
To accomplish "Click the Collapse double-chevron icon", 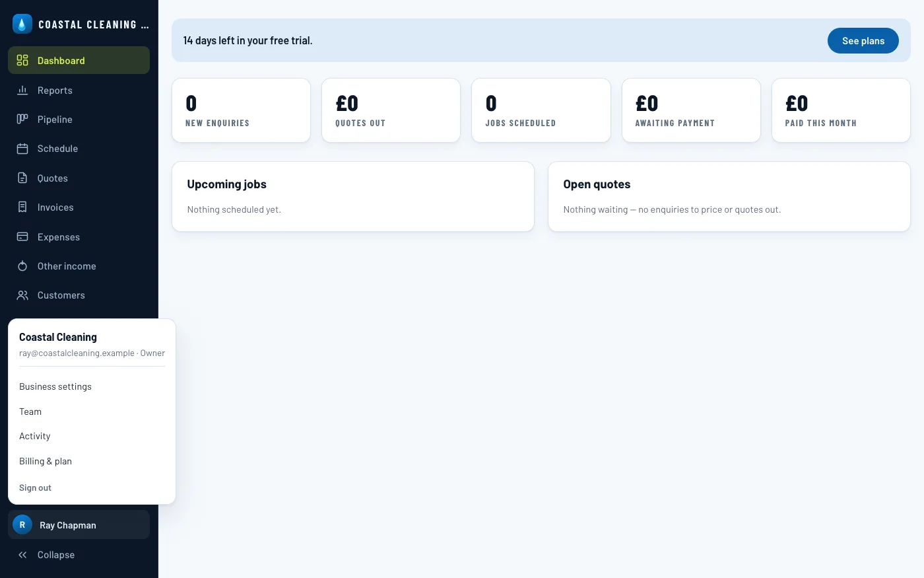I will click(22, 555).
